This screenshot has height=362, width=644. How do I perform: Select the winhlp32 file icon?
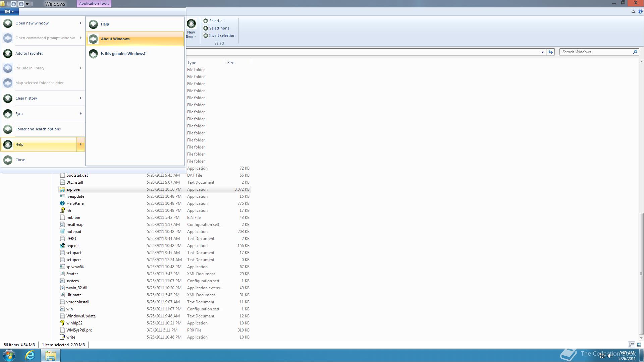62,323
